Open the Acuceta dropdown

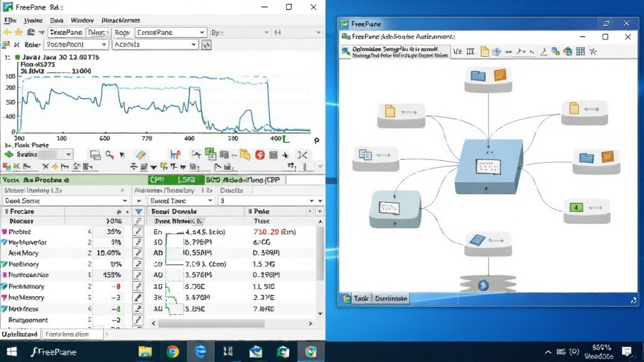point(155,45)
